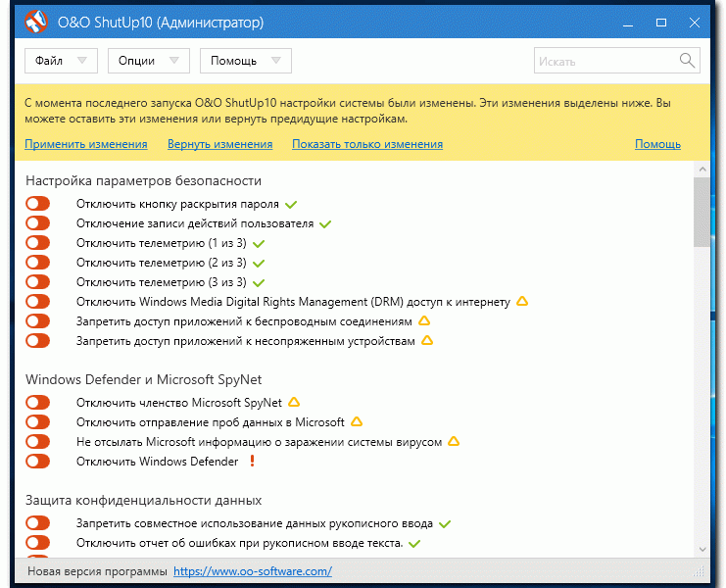Viewport: 726px width, 588px height.
Task: Toggle switch for доступ к беспроводным соединениям
Action: pyautogui.click(x=38, y=320)
